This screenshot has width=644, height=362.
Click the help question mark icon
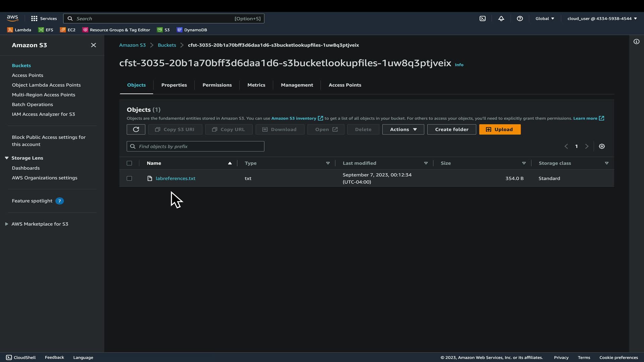[x=520, y=18]
